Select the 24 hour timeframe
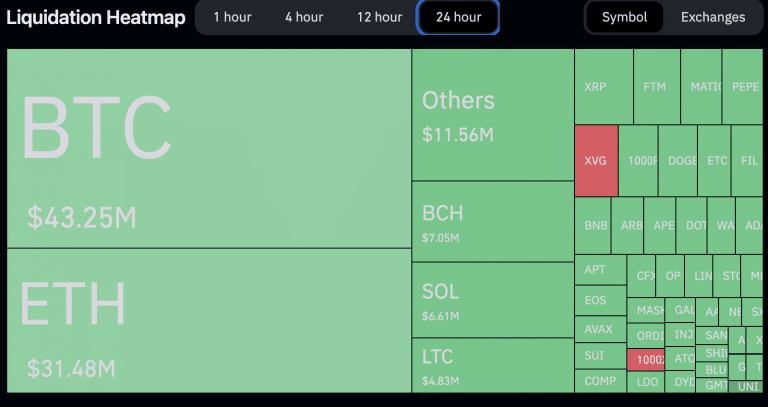Image resolution: width=768 pixels, height=407 pixels. (457, 17)
